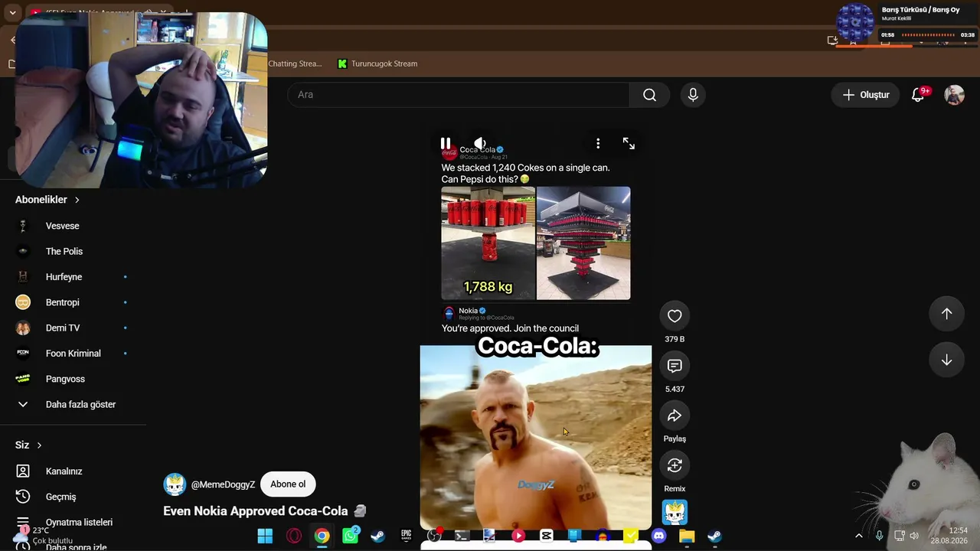Share this Short via Paylaş icon
The image size is (980, 551).
click(x=675, y=416)
